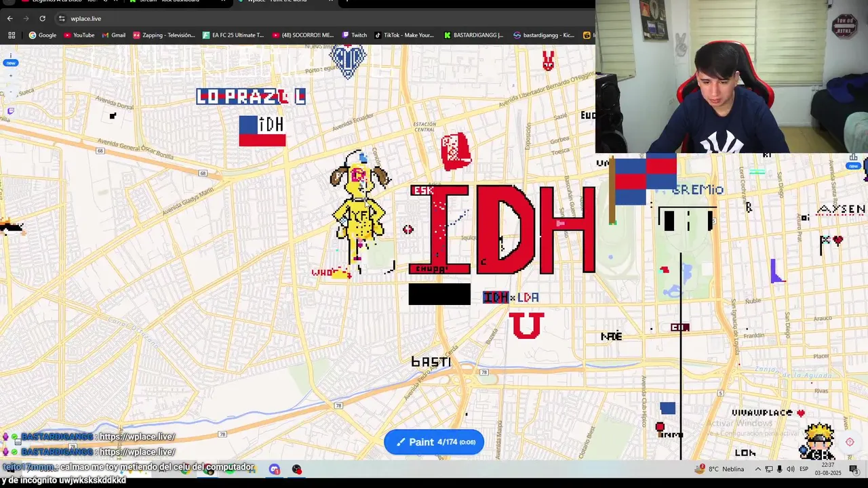Screen dimensions: 868x488
Task: Reload the wplace.live page
Action: [x=42, y=18]
